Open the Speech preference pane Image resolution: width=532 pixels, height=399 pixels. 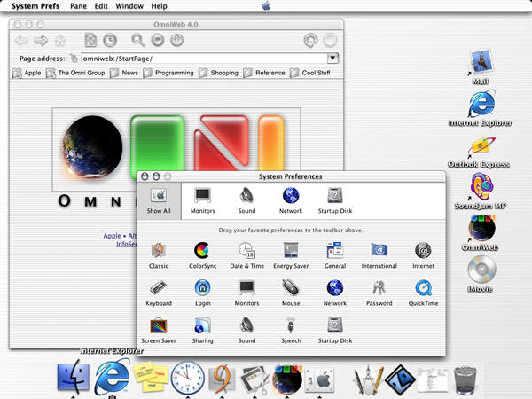pyautogui.click(x=291, y=326)
